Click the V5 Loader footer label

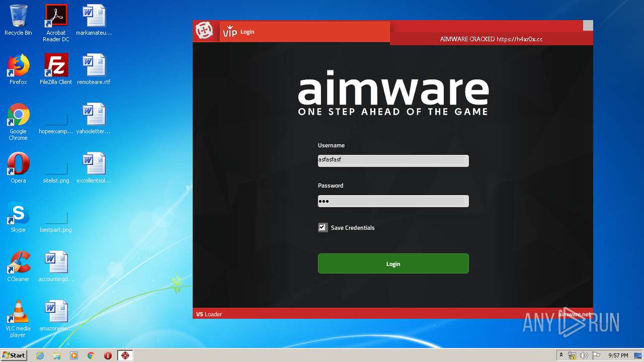coord(209,314)
